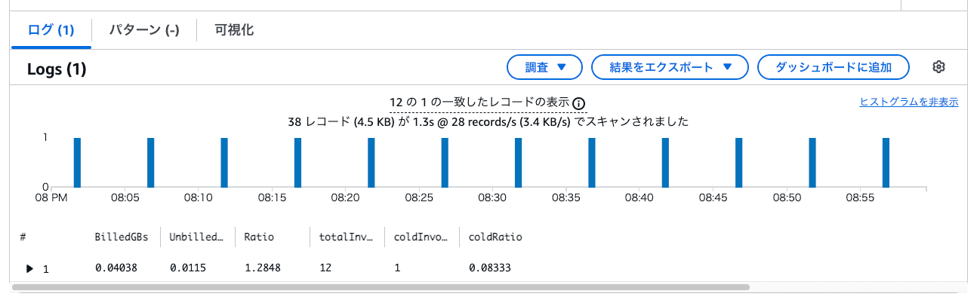The image size is (980, 300).
Task: Select the ログ (1) tab
Action: pos(51,30)
